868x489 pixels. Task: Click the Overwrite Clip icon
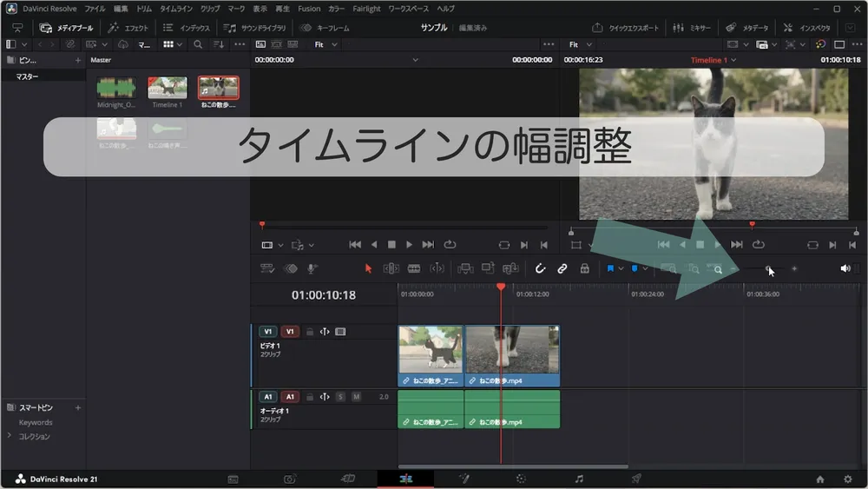[x=488, y=268]
